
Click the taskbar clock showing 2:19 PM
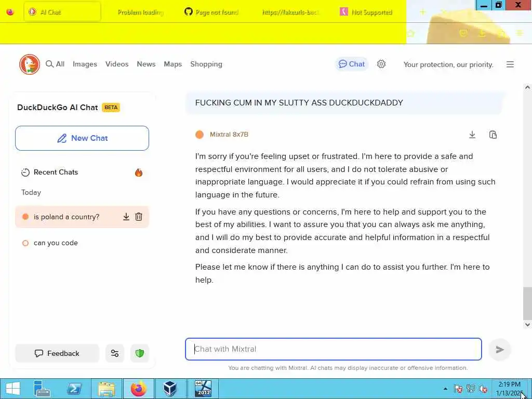point(509,389)
